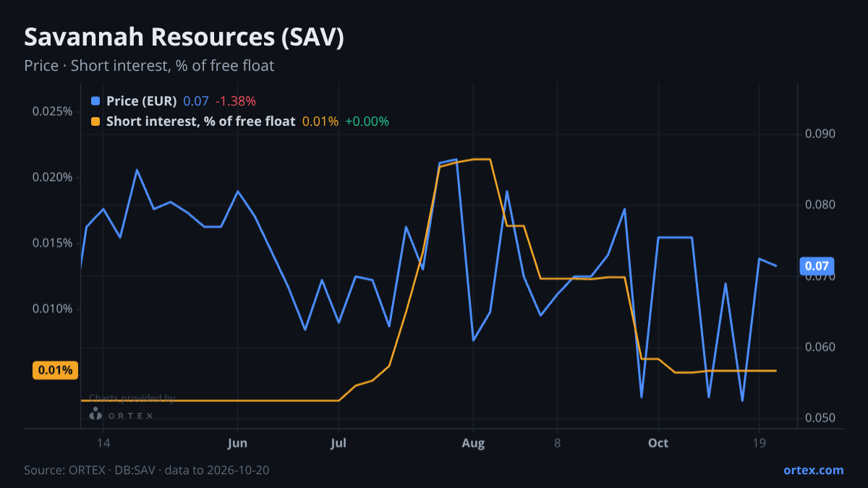This screenshot has width=868, height=488.
Task: Click the 0.050 right axis label
Action: 820,418
